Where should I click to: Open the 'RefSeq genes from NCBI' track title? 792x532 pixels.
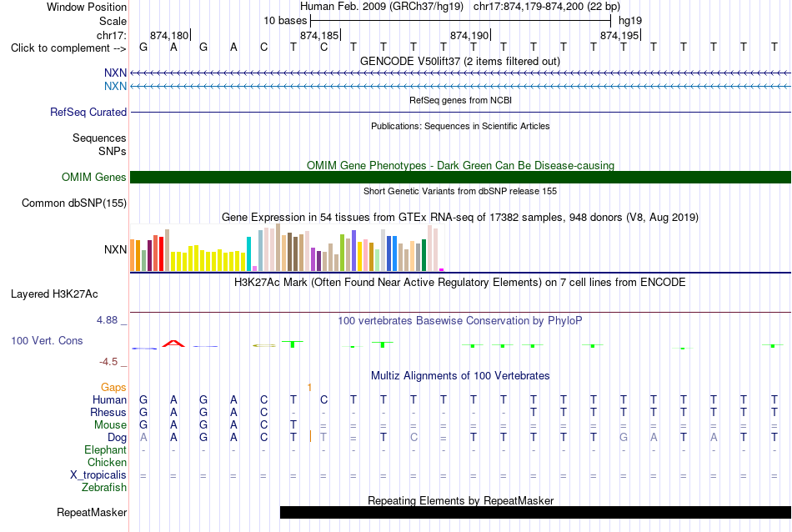(x=460, y=100)
